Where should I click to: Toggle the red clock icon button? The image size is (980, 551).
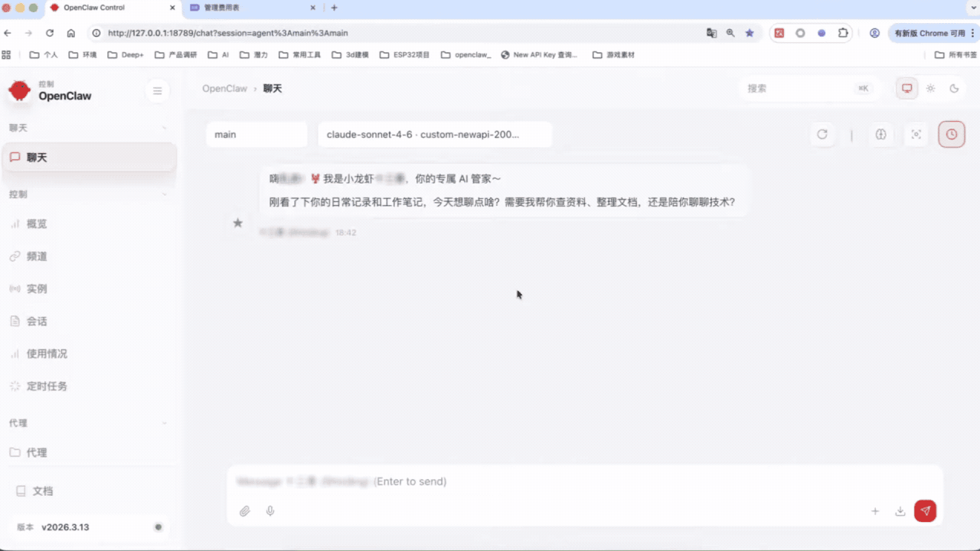[x=951, y=135]
